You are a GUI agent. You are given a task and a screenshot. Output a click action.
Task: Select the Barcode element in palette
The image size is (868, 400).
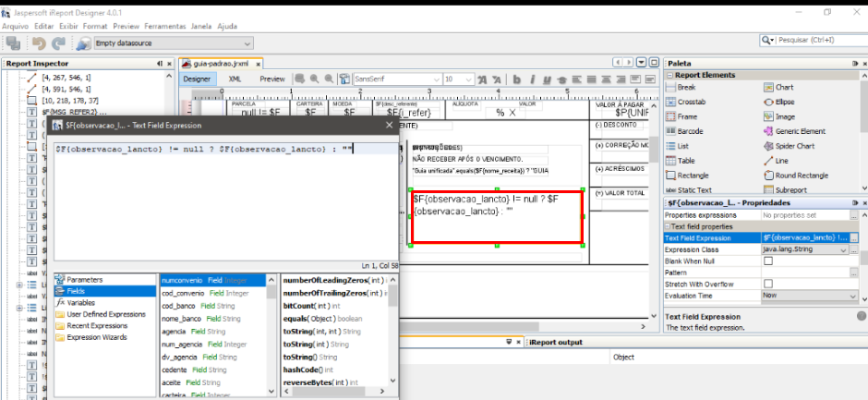(x=689, y=131)
